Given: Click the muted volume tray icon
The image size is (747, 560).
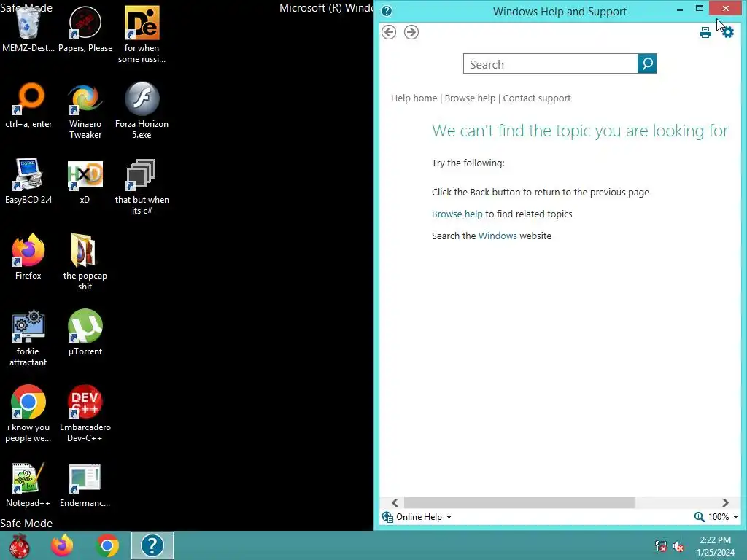Looking at the screenshot, I should (x=678, y=546).
